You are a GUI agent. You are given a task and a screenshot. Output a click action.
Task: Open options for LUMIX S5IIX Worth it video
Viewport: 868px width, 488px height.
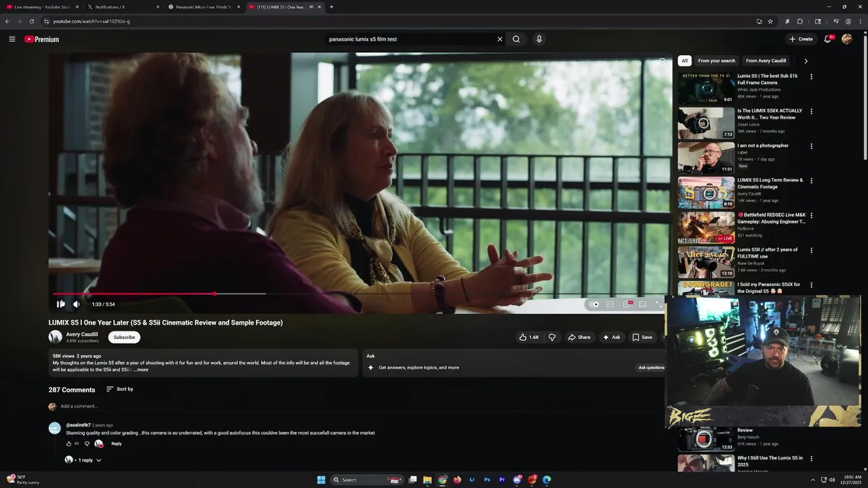[x=811, y=111]
